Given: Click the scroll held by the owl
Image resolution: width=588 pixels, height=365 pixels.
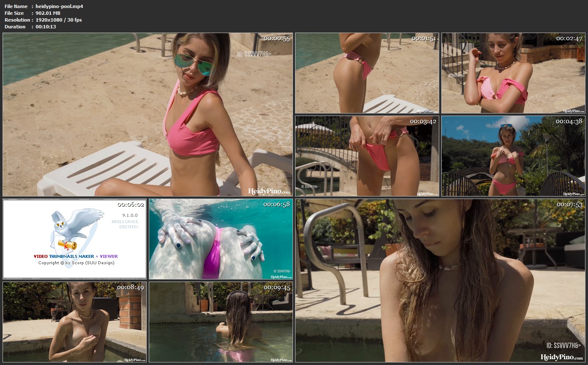Looking at the screenshot, I should (x=68, y=245).
